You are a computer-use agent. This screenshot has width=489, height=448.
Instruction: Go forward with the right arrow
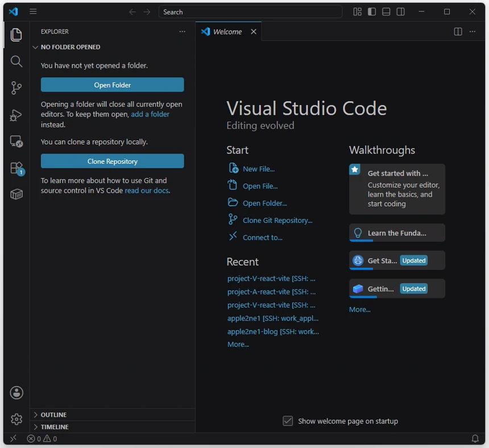tap(147, 12)
